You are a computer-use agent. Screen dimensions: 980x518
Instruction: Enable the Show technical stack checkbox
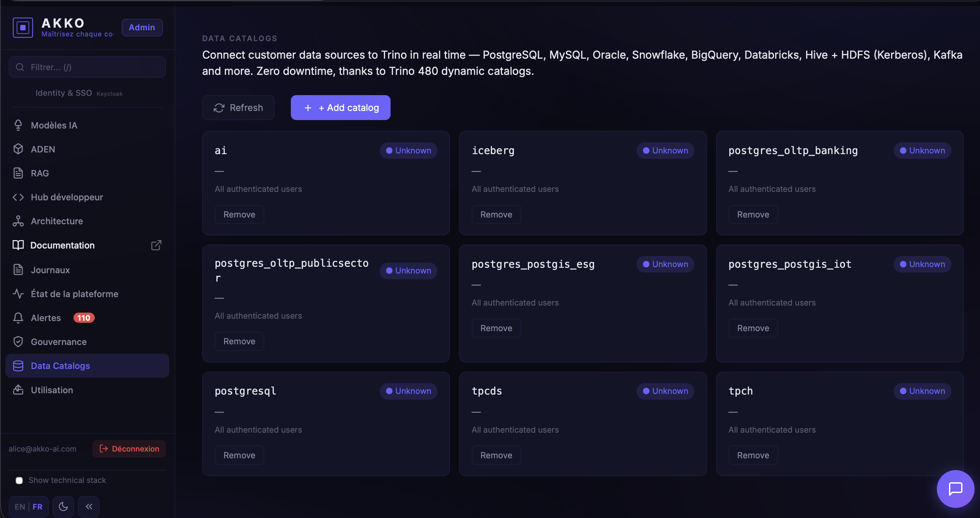[x=19, y=480]
